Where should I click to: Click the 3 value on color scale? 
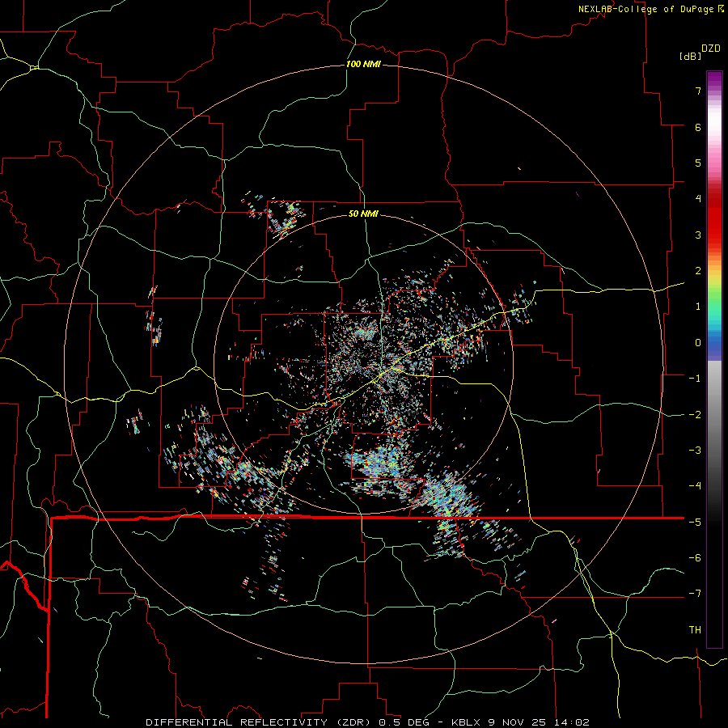click(x=698, y=235)
